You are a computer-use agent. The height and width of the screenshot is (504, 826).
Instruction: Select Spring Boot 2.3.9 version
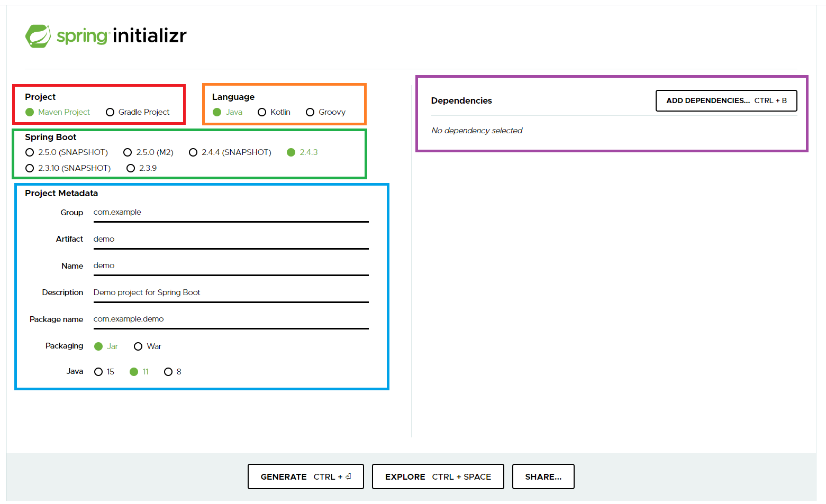click(x=142, y=168)
